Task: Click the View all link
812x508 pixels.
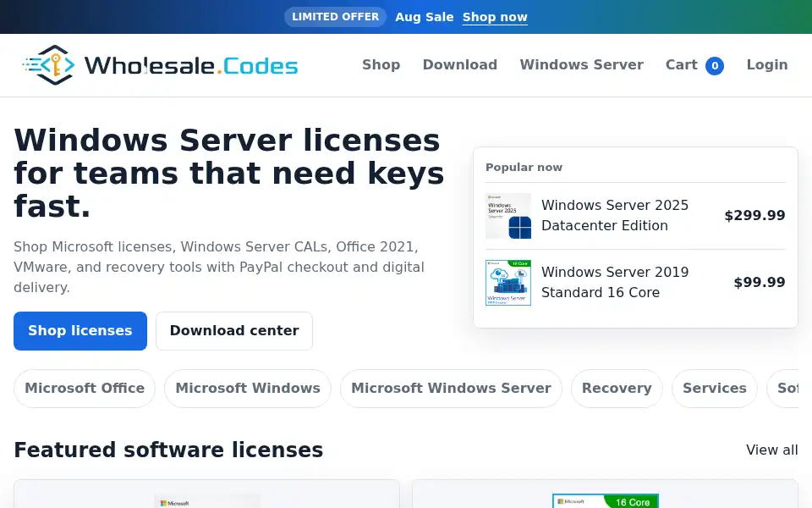Action: click(771, 450)
